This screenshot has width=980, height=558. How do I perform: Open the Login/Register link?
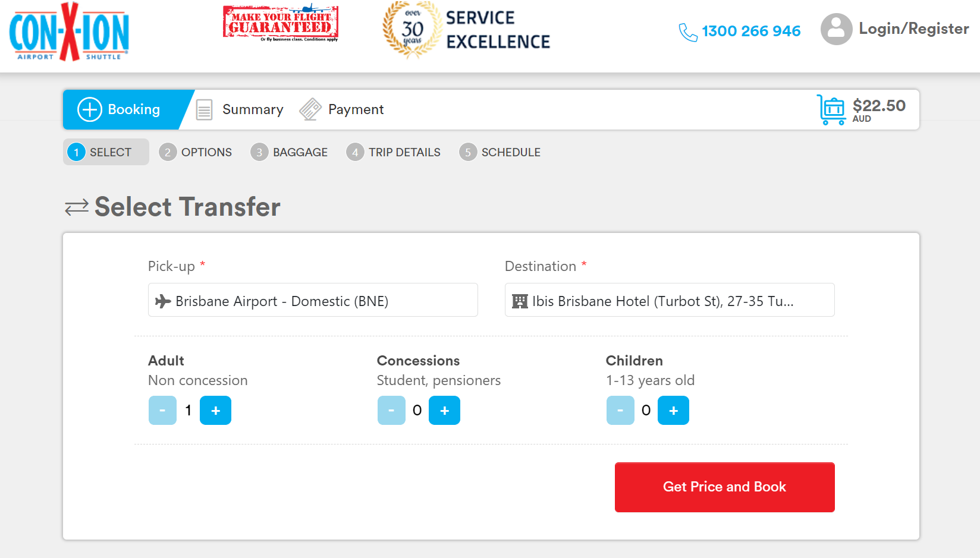coord(914,29)
